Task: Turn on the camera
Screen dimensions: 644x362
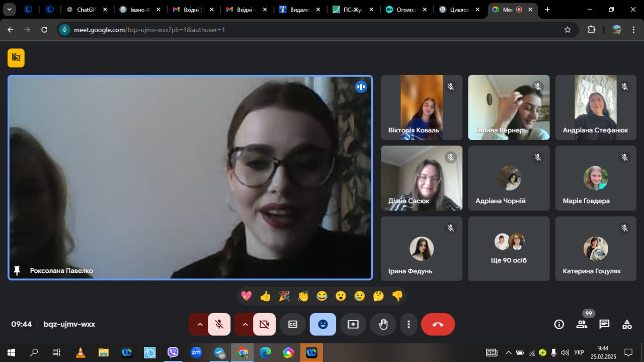Action: pos(264,324)
